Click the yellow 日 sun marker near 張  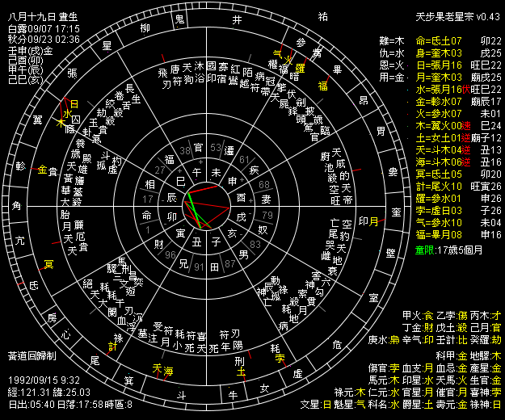pyautogui.click(x=74, y=105)
